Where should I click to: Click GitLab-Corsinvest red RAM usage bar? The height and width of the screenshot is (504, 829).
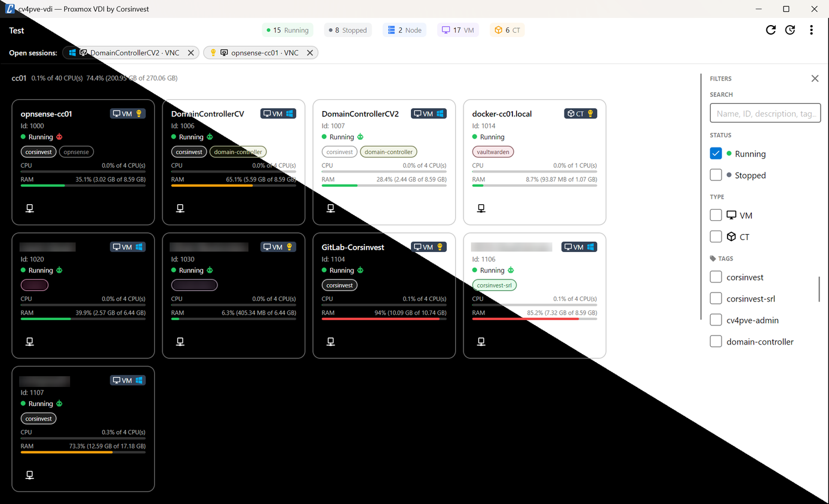[x=384, y=319]
